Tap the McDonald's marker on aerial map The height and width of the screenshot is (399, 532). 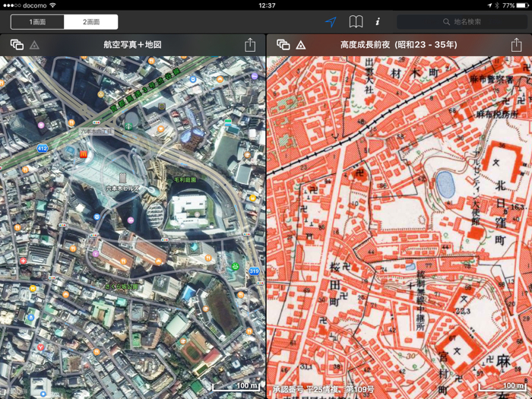point(83,154)
